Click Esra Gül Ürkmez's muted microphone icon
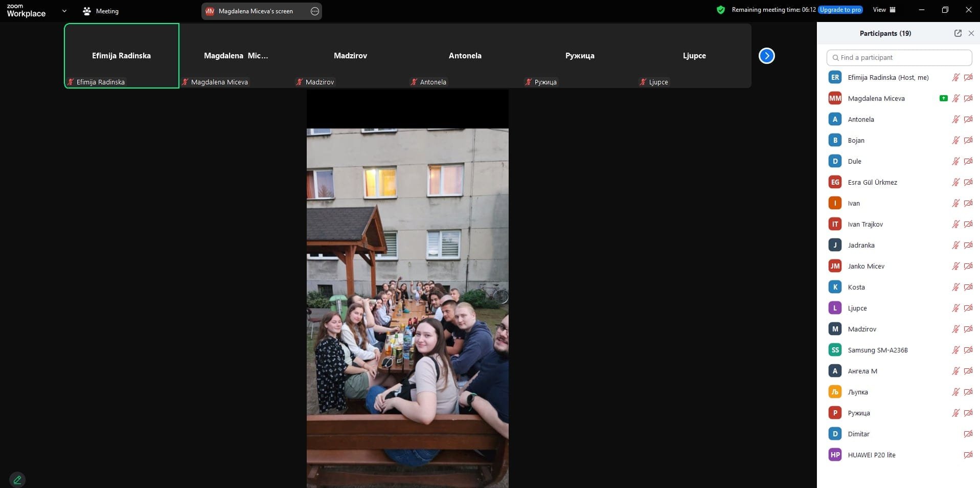 [955, 183]
